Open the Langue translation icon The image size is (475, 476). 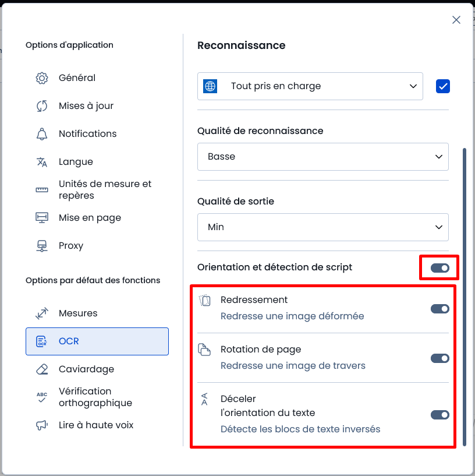tap(42, 162)
